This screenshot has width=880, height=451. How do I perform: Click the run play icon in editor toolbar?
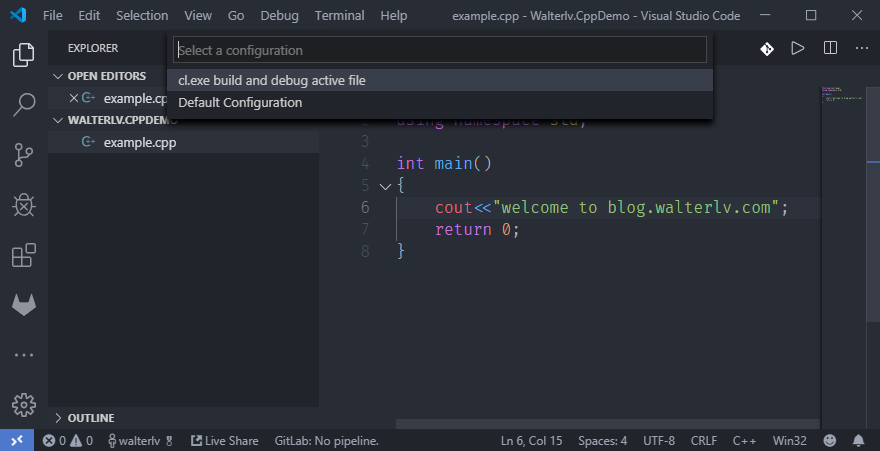(797, 48)
